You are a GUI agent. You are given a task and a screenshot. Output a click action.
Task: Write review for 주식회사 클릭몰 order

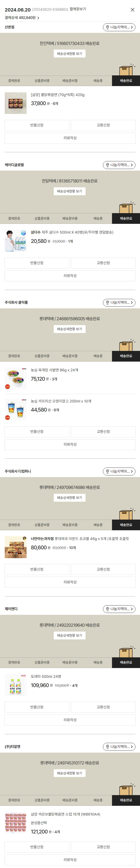point(70,444)
